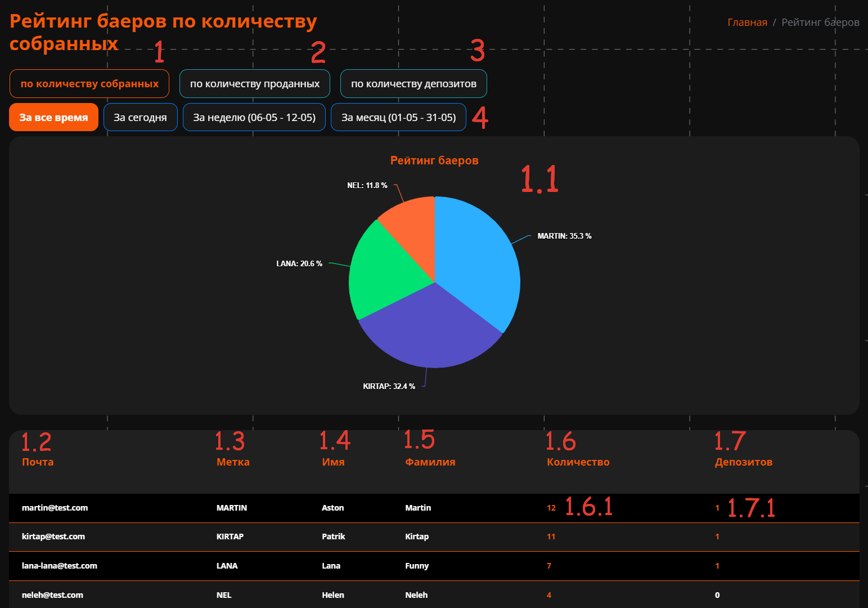Click the 'Имя' column header
Viewport: 868px width, 608px height.
point(333,462)
